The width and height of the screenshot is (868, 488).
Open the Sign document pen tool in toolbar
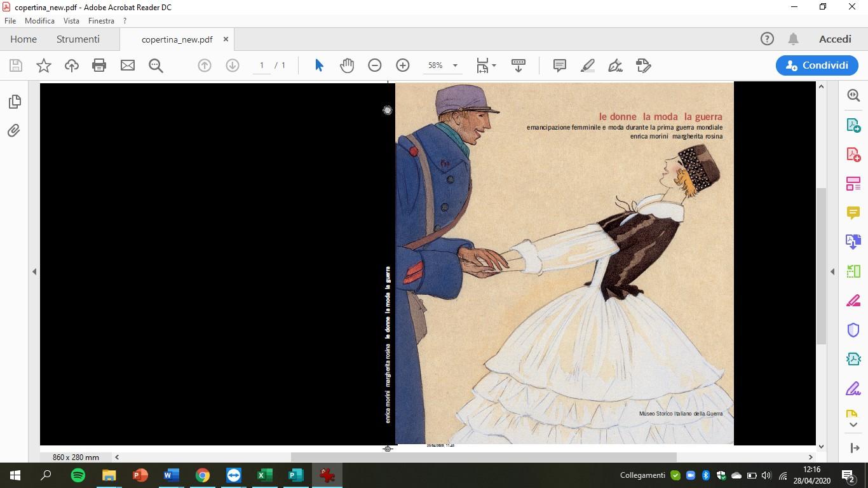tap(615, 65)
